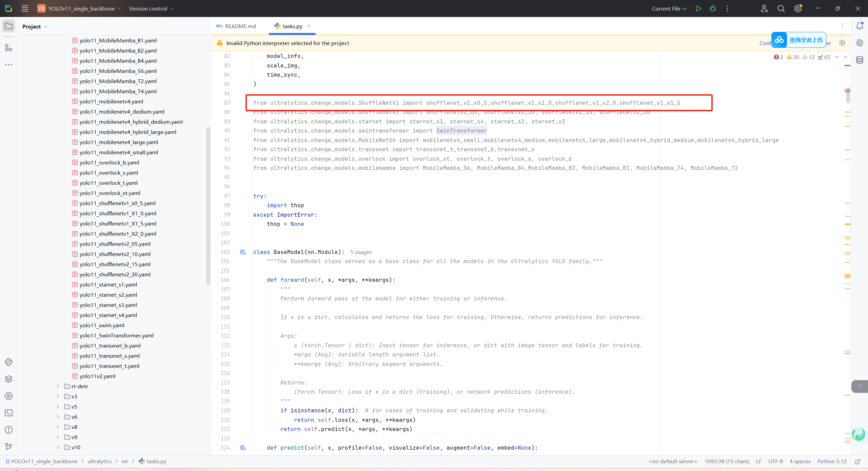Click the Run button in the toolbar
Image resolution: width=868 pixels, height=471 pixels.
(x=698, y=8)
